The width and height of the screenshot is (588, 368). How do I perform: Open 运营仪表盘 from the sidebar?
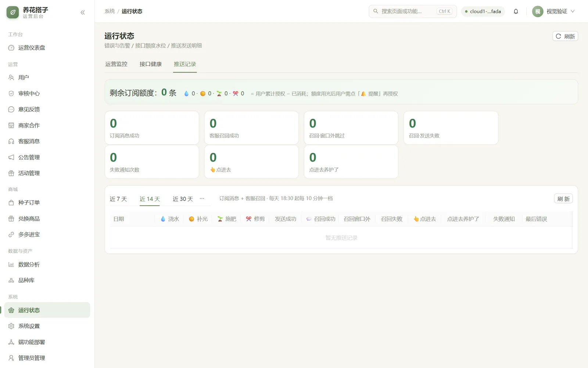click(x=47, y=48)
